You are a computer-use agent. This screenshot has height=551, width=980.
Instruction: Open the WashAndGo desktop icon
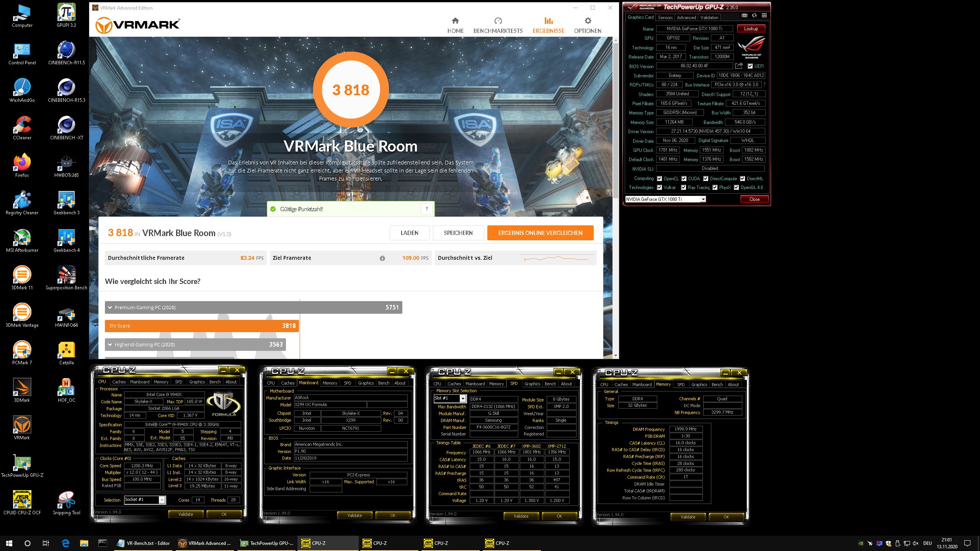pyautogui.click(x=22, y=90)
